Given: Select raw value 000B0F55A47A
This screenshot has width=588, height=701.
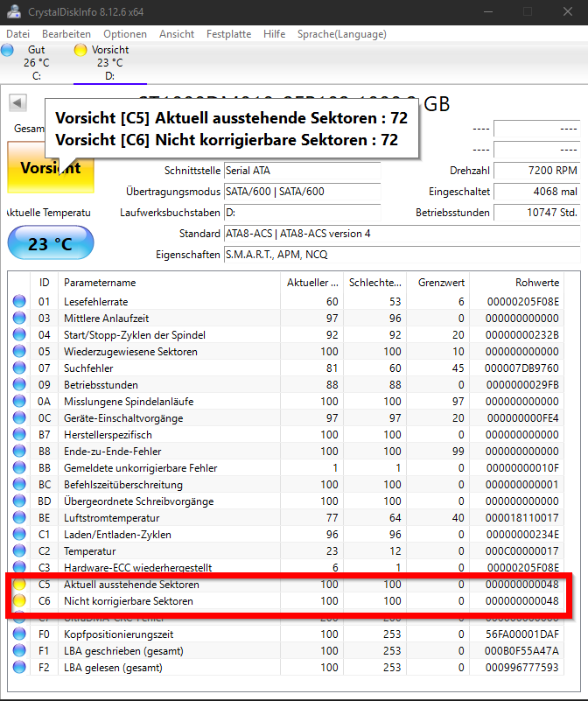Looking at the screenshot, I should 521,651.
